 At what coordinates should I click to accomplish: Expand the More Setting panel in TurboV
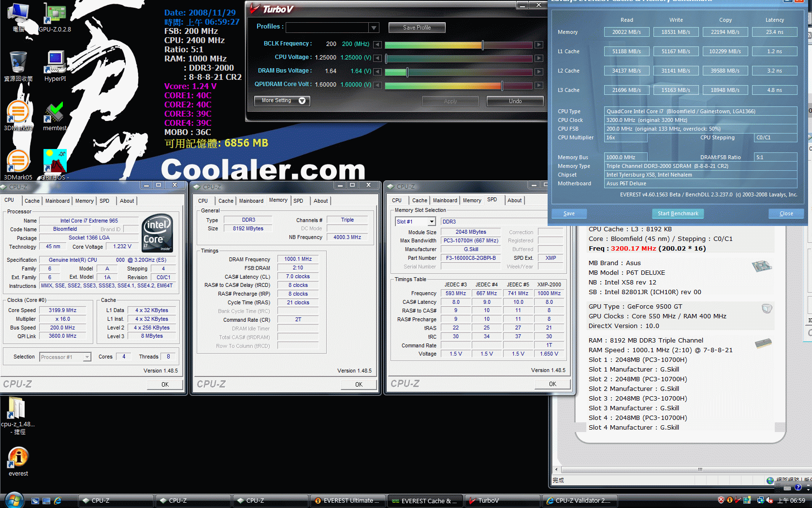coord(282,101)
